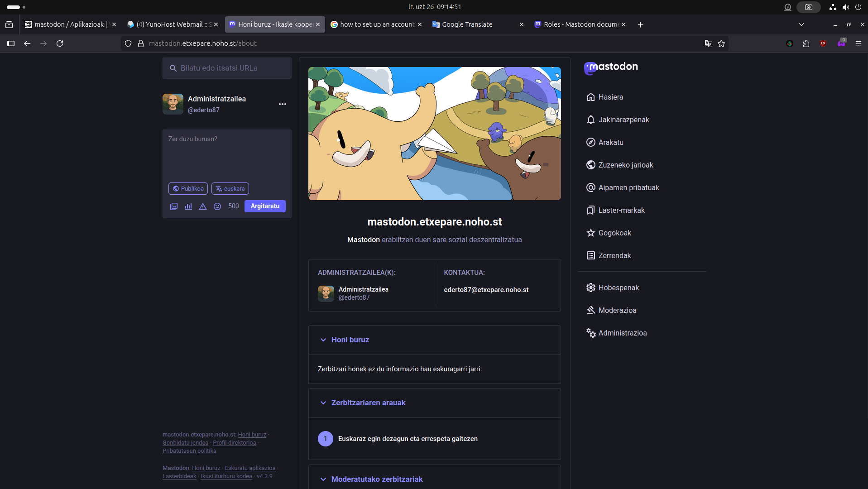Open emoji picker in composer

pos(217,206)
